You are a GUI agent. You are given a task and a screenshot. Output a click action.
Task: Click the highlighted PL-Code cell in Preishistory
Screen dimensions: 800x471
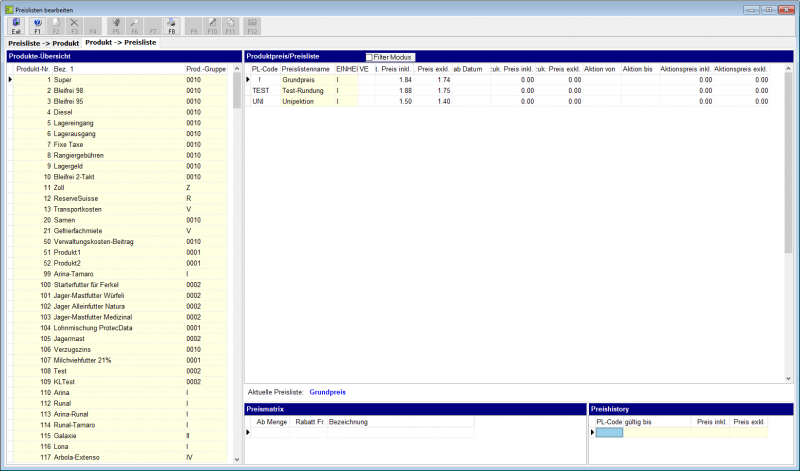(x=609, y=433)
